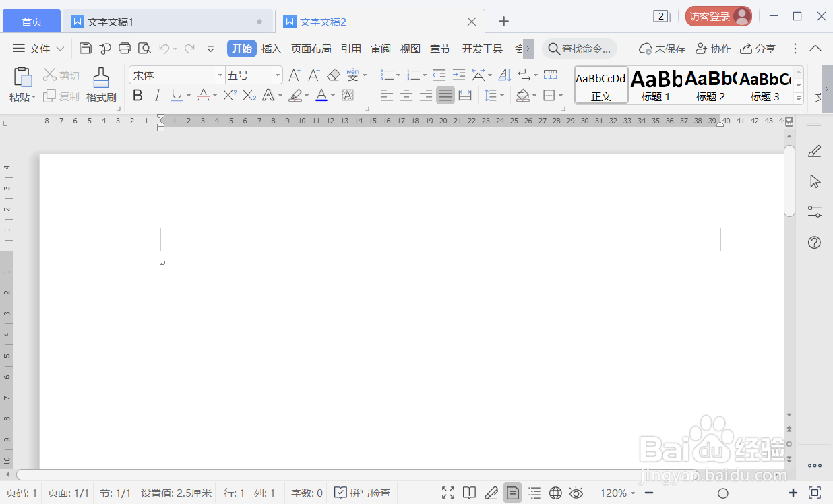The width and height of the screenshot is (833, 504).
Task: Enable spell check (拼写检查) in status bar
Action: click(x=362, y=493)
